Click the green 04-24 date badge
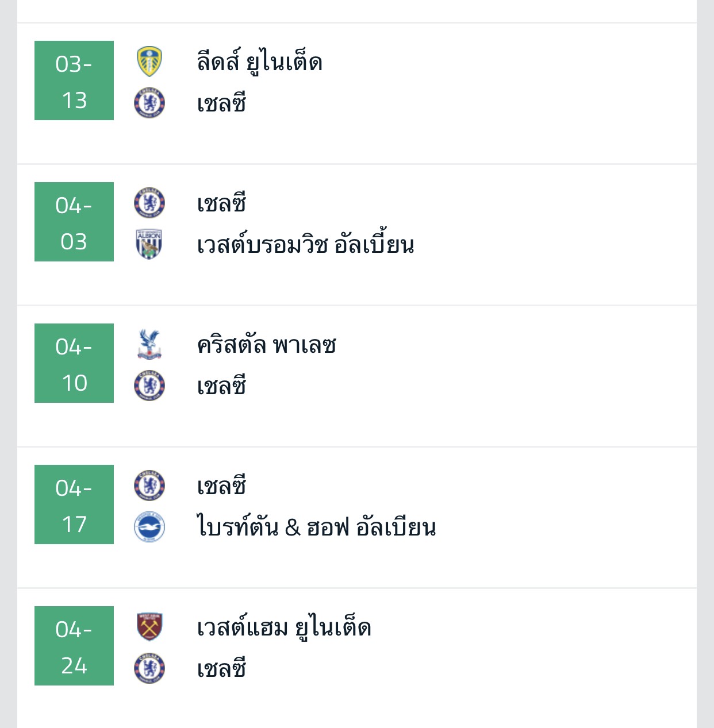Image resolution: width=714 pixels, height=728 pixels. tap(74, 646)
